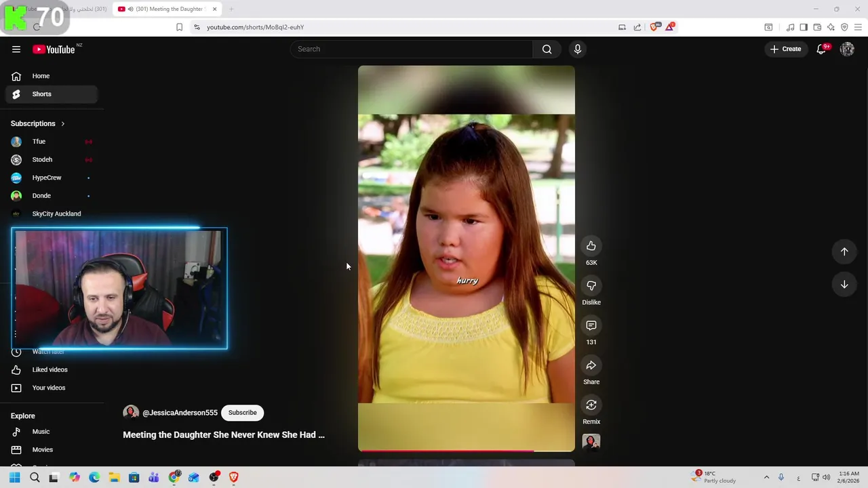Open the notifications bell
This screenshot has height=488, width=868.
[x=821, y=49]
